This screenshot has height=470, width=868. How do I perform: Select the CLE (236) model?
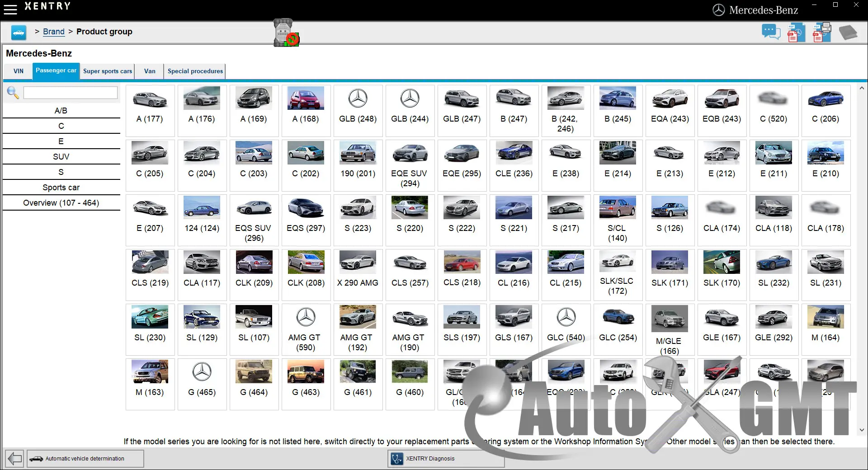(514, 165)
